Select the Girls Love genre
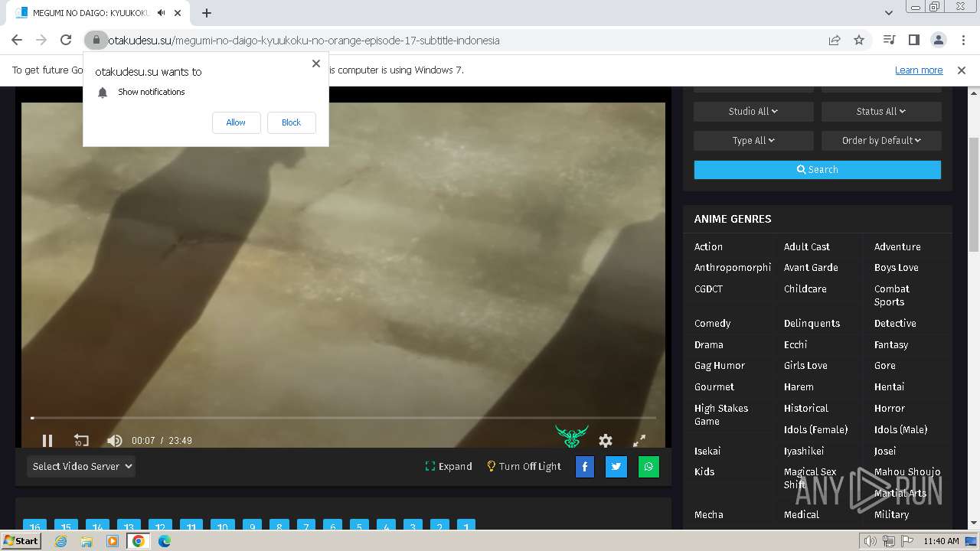Screen dimensions: 980x551 tap(805, 365)
